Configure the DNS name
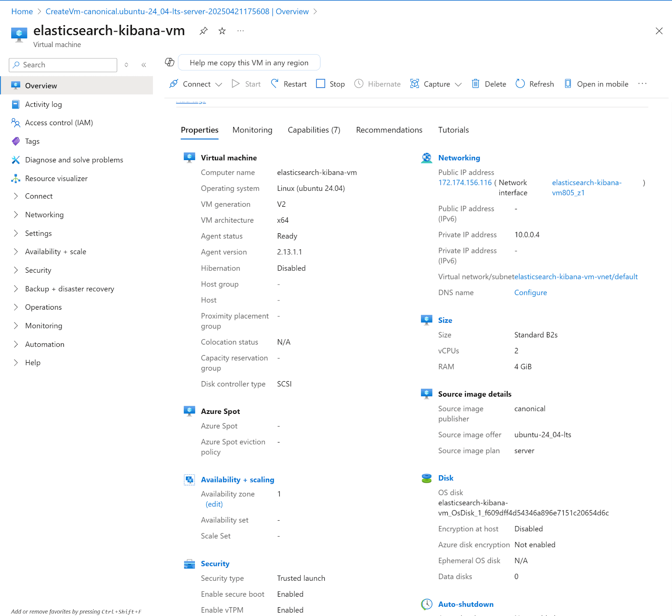The height and width of the screenshot is (616, 672). coord(530,292)
